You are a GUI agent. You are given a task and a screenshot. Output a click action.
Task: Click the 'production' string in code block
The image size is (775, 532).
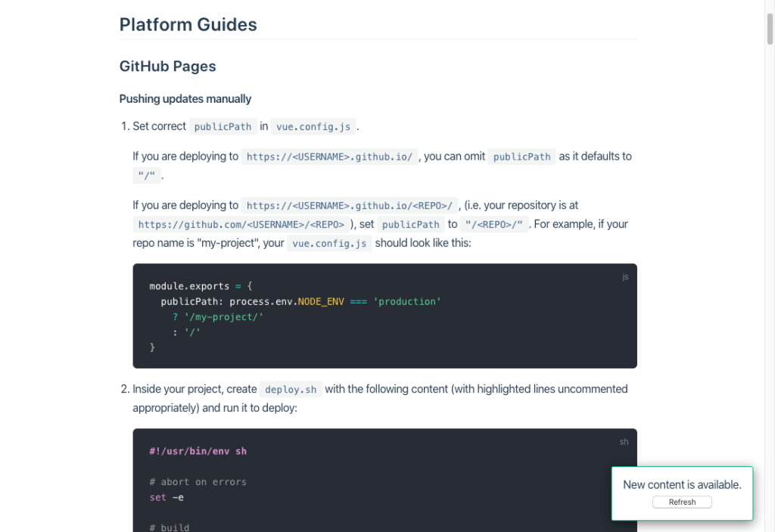click(x=406, y=301)
